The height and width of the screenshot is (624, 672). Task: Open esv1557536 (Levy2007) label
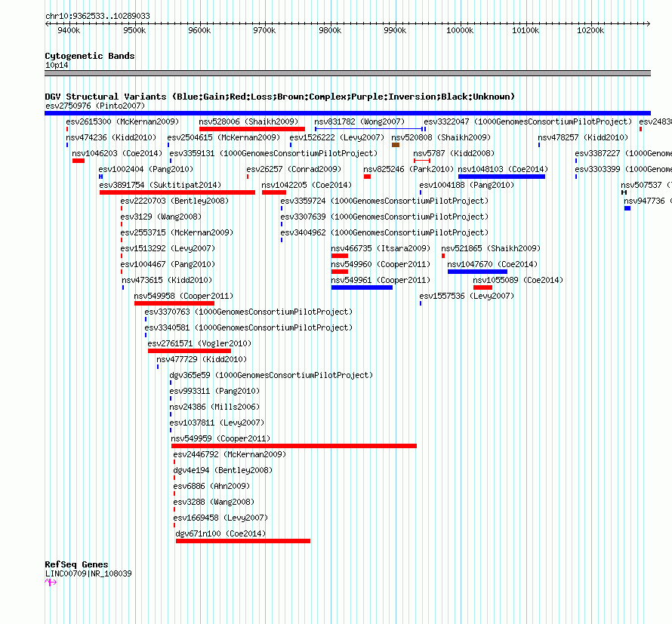click(x=467, y=296)
